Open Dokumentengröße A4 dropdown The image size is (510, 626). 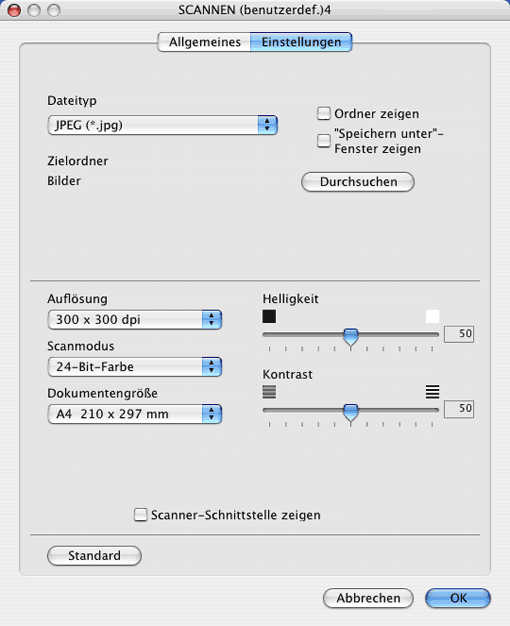coord(135,414)
